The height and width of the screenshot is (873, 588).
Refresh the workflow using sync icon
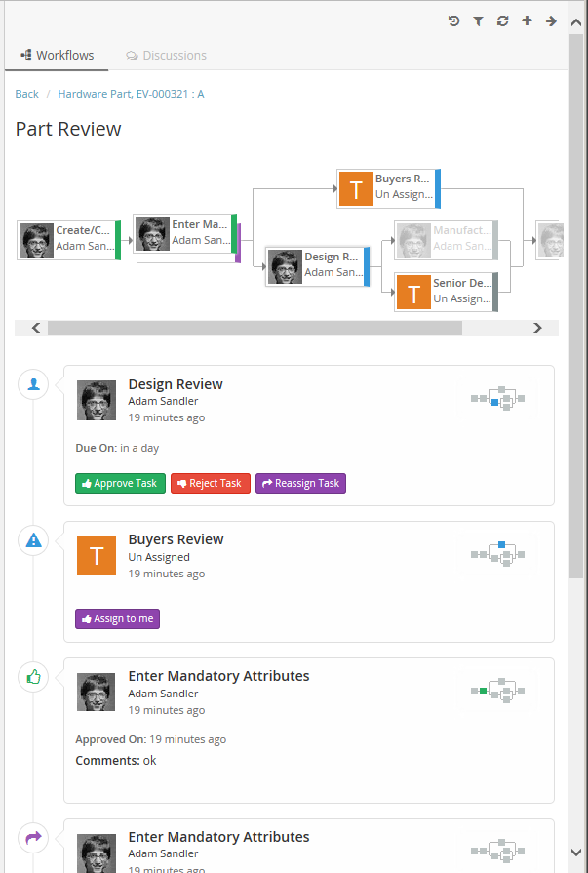(502, 20)
